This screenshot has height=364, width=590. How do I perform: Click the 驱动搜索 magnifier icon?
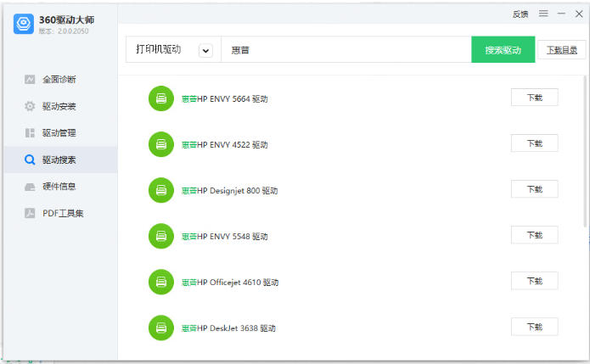click(x=30, y=160)
